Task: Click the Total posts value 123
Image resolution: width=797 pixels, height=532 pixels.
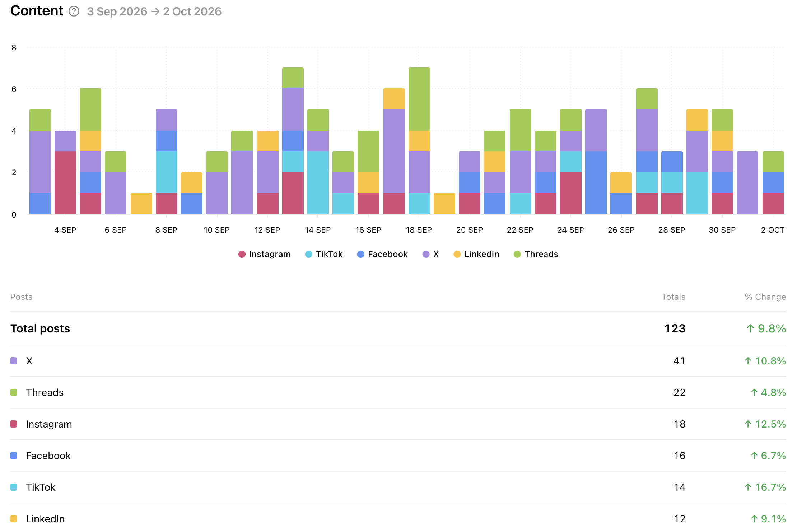Action: point(675,328)
